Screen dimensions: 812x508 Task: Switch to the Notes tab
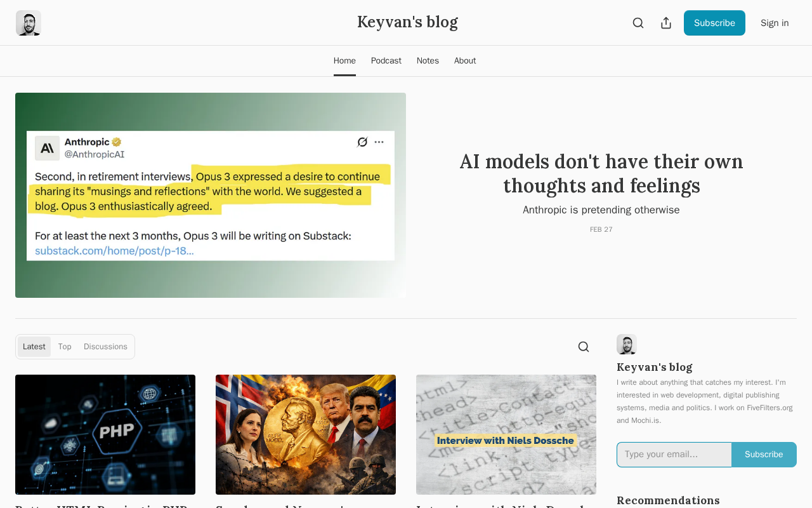[x=428, y=61]
